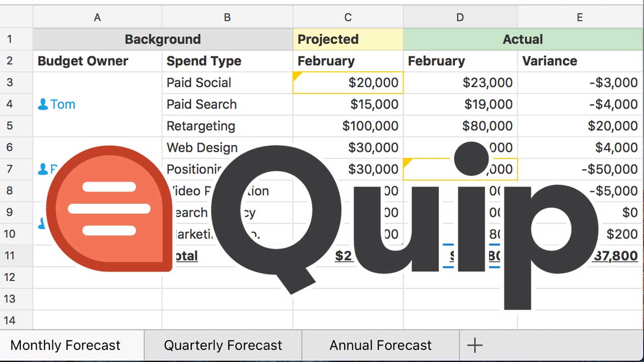Select the $200 variance cell
Screen dimensions: 644x362
(x=581, y=234)
